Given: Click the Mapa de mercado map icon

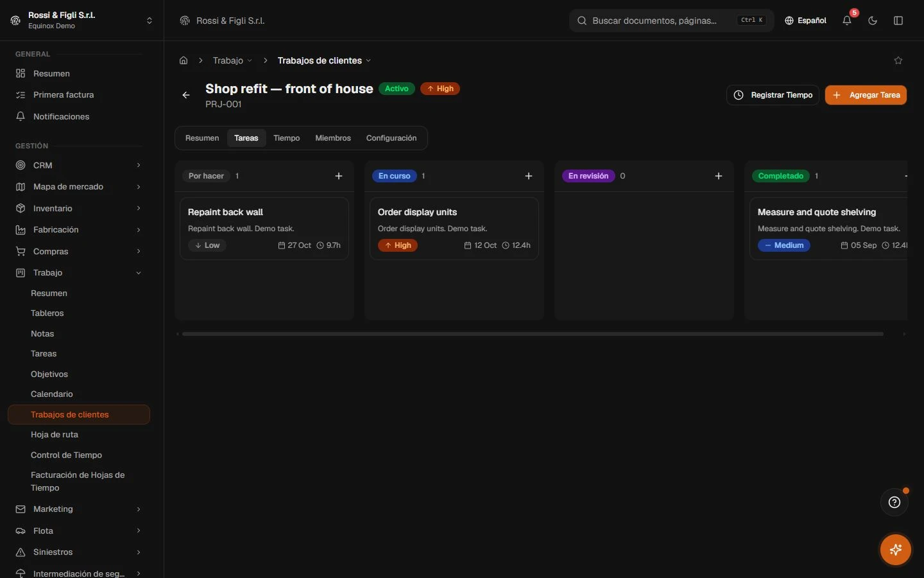Looking at the screenshot, I should click(21, 187).
